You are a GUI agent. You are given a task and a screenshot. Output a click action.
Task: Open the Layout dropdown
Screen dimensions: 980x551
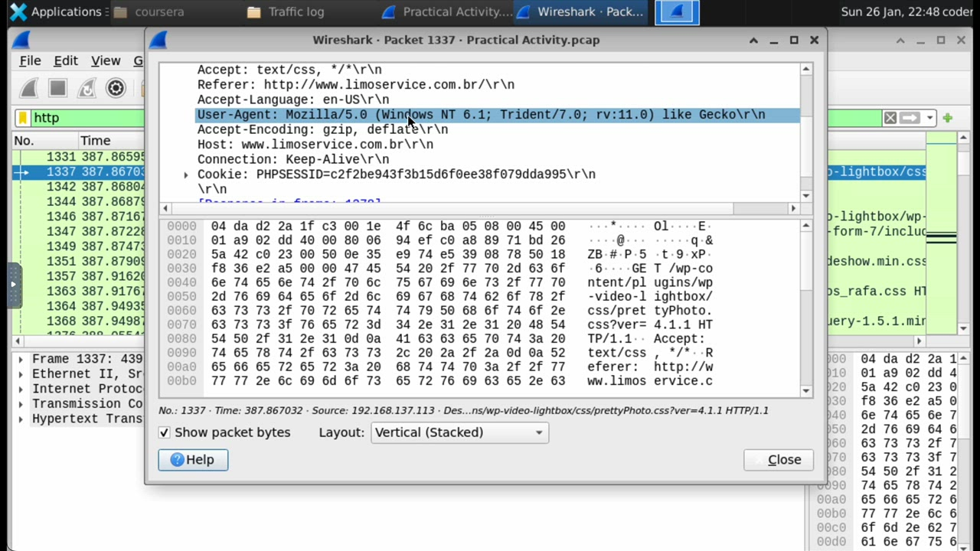click(x=459, y=432)
